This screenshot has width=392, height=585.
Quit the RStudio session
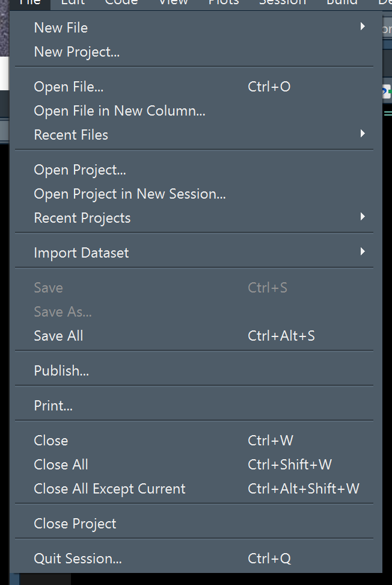click(x=77, y=559)
